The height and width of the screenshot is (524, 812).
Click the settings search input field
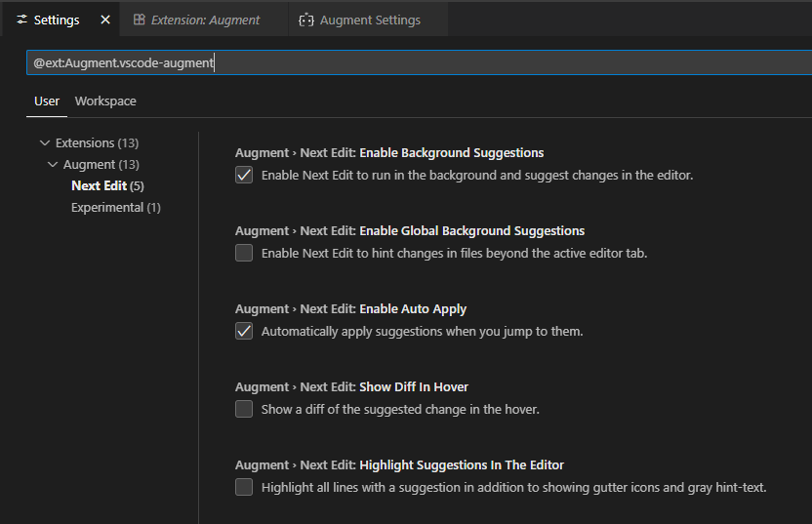(x=410, y=63)
